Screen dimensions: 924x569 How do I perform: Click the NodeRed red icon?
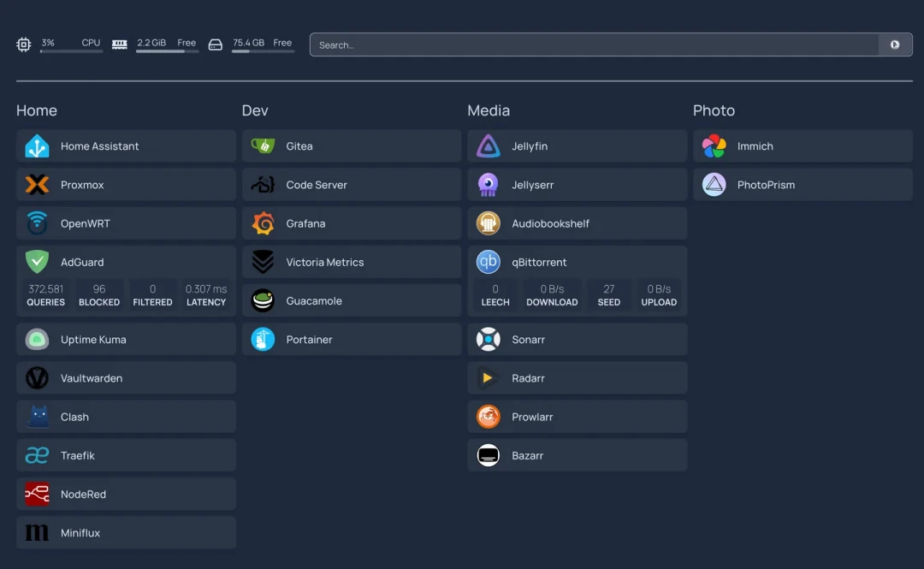tap(37, 494)
